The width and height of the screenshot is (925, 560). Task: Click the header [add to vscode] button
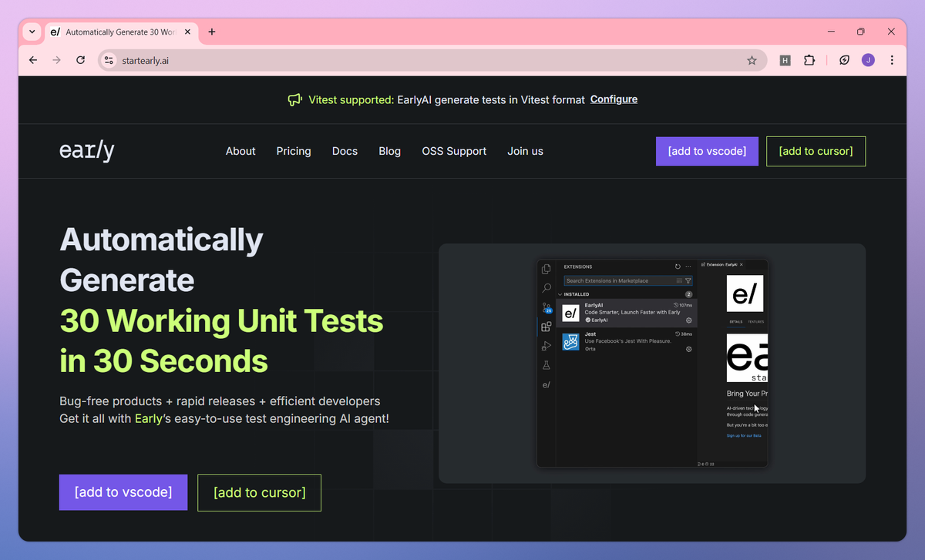707,151
